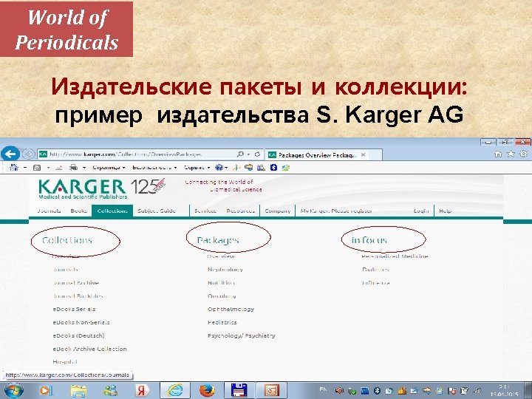Click the Bluetooth icon in the command bar
This screenshot has height=399, width=532.
pos(273,167)
